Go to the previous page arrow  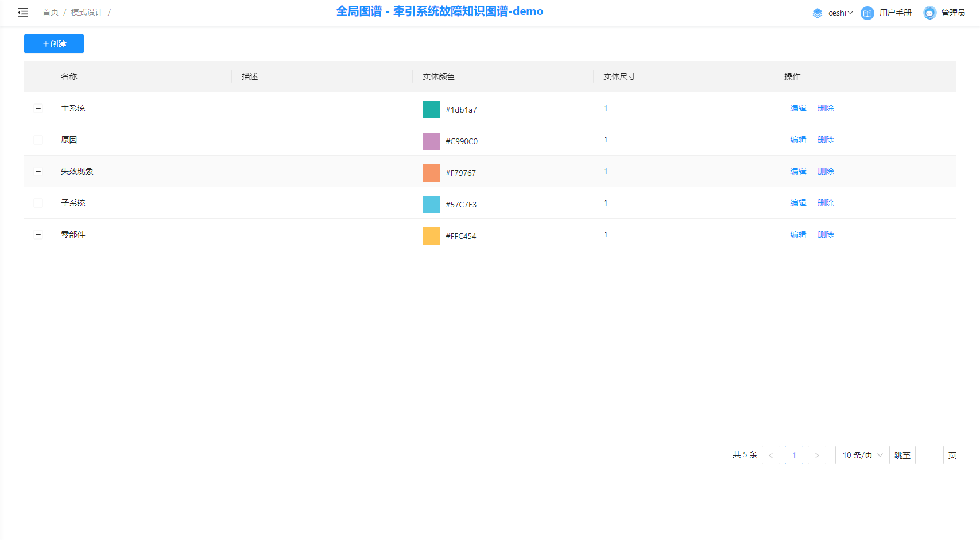pyautogui.click(x=771, y=455)
